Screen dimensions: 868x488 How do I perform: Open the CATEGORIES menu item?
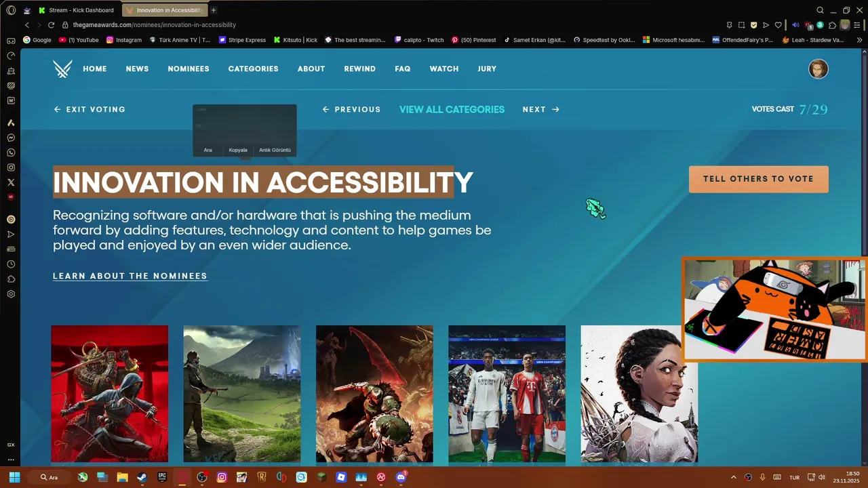(253, 69)
